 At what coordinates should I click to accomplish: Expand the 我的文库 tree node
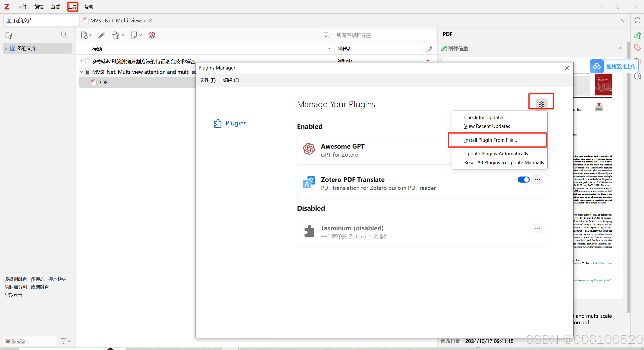tap(6, 48)
